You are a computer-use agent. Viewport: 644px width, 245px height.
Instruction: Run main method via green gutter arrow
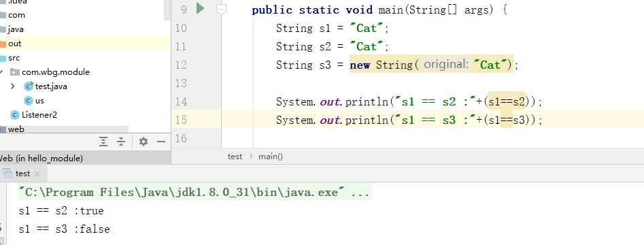pos(201,9)
